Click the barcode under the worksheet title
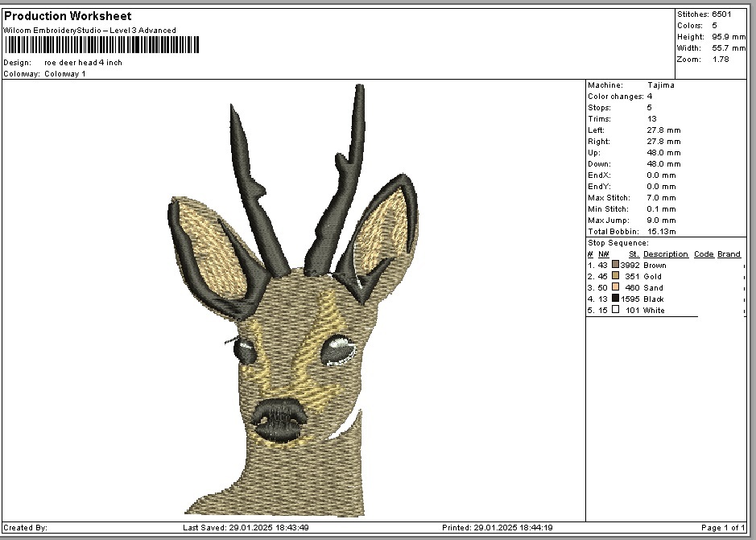756x540 pixels. (x=101, y=46)
